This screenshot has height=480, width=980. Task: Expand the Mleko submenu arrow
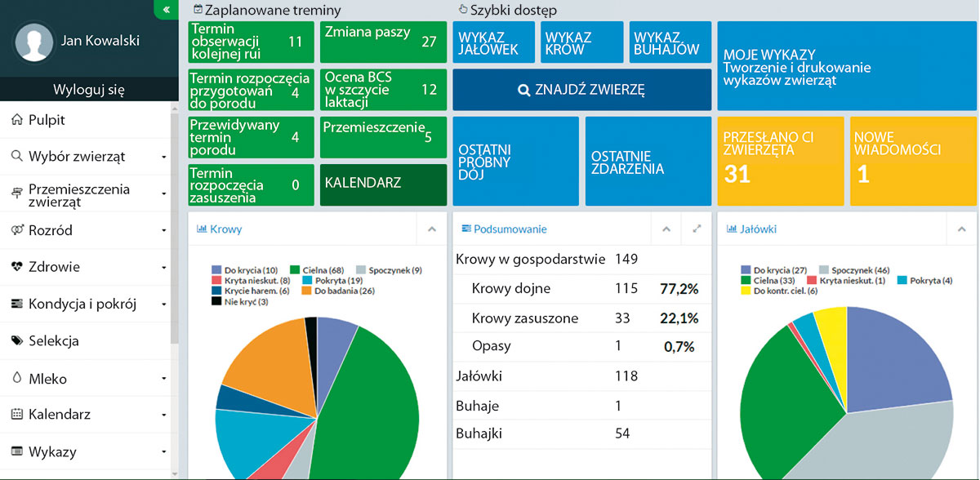164,379
